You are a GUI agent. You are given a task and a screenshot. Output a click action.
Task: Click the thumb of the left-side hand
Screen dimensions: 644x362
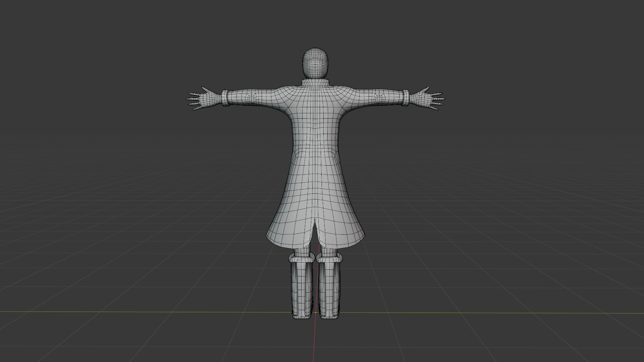[x=205, y=89]
